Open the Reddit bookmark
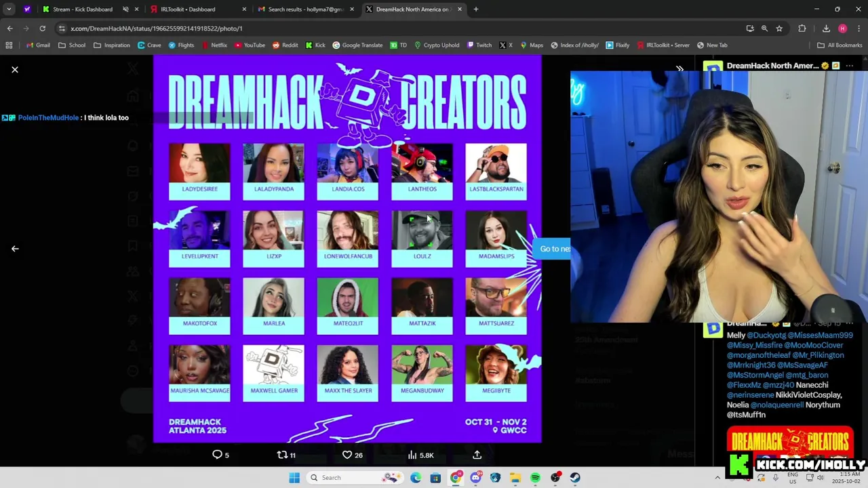The image size is (868, 488). coord(285,45)
